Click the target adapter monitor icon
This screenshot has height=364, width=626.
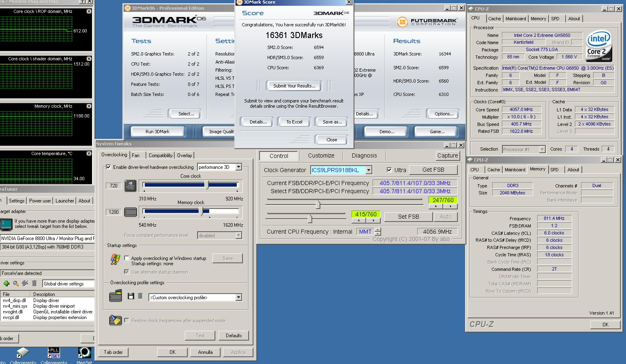click(6, 224)
